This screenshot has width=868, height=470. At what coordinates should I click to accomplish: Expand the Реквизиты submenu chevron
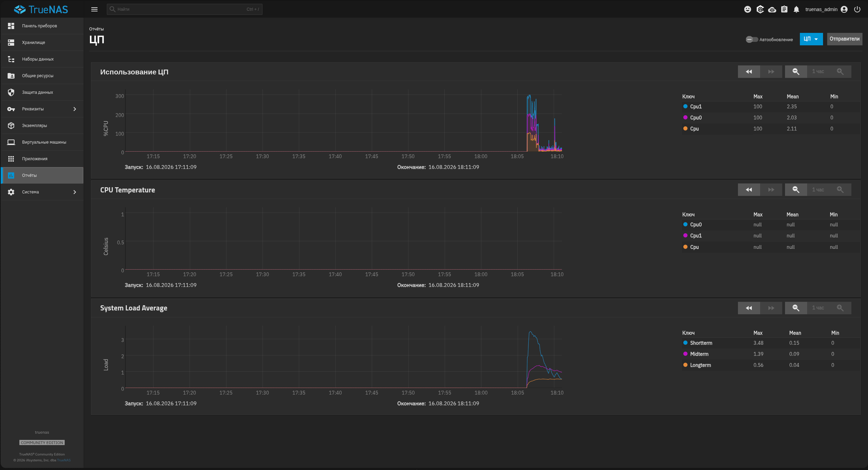coord(75,109)
